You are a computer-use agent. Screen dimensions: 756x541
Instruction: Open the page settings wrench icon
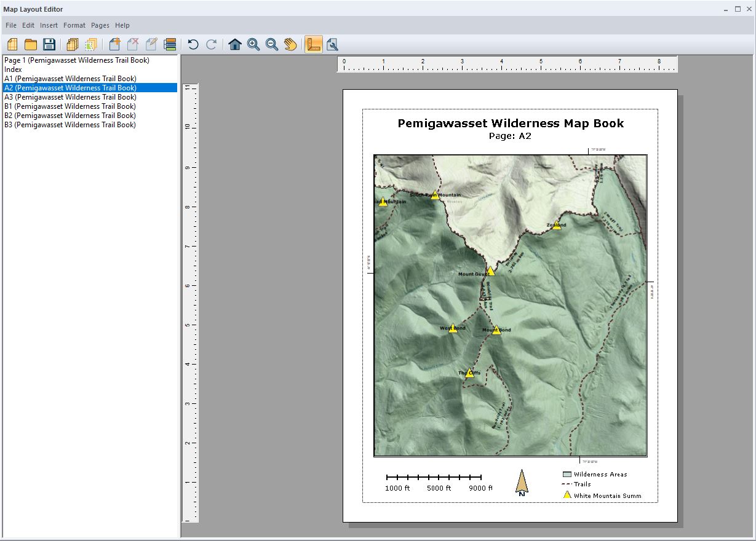coord(332,44)
